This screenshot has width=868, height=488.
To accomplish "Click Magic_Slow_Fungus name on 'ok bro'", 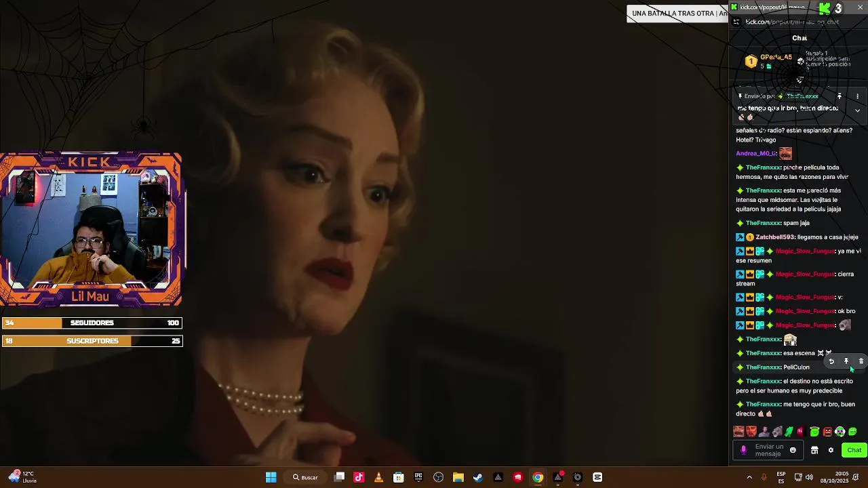I will tap(804, 311).
